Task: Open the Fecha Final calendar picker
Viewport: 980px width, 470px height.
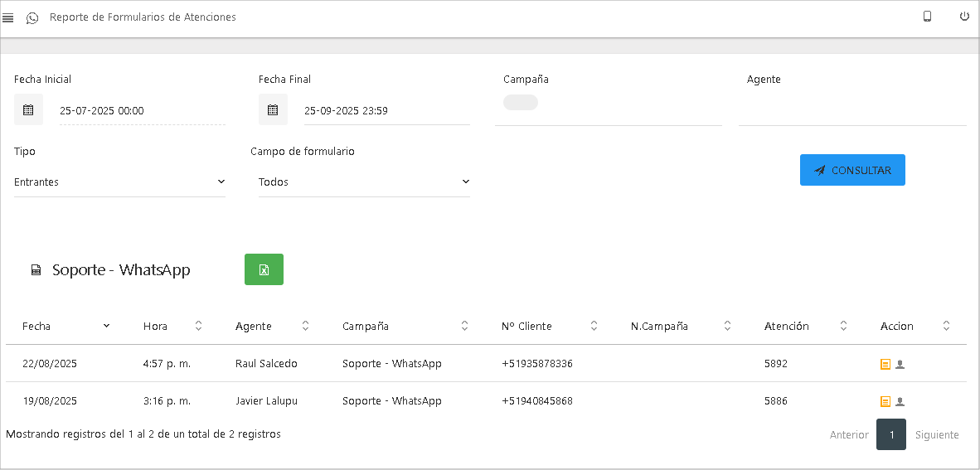Action: coord(273,110)
